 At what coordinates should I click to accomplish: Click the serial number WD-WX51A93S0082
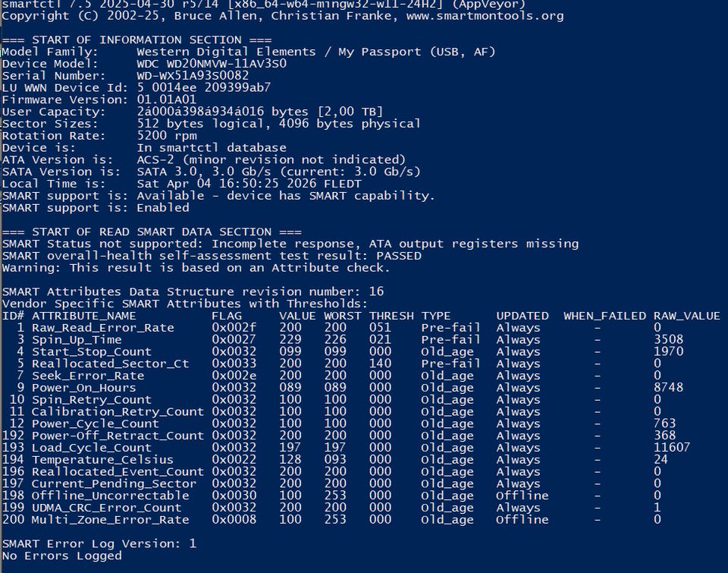pos(193,76)
